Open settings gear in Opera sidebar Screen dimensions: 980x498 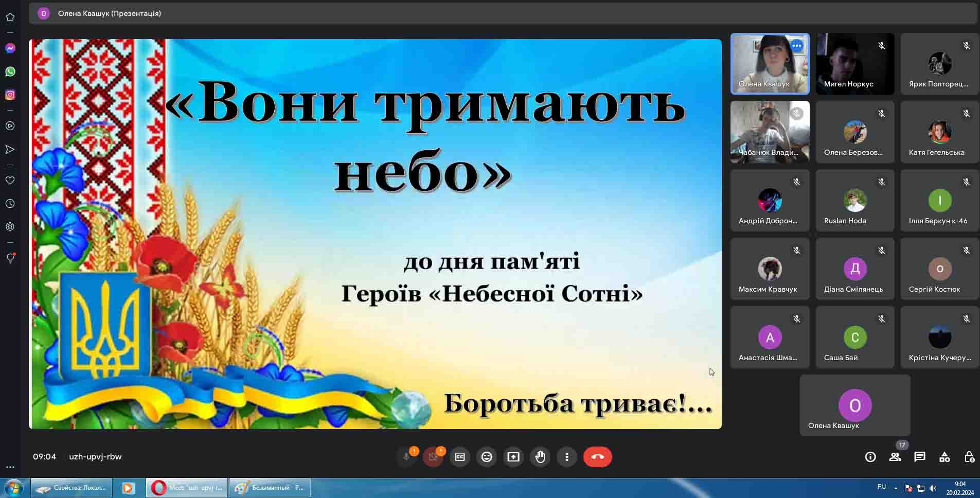click(10, 227)
